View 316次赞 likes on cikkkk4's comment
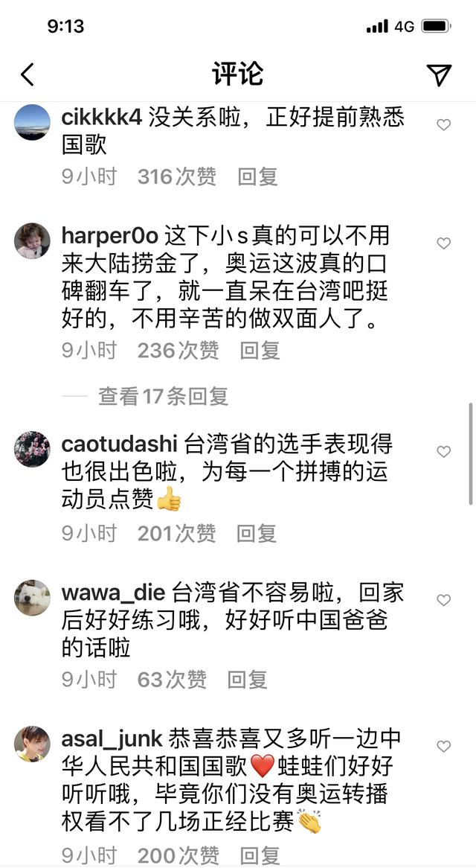 177,177
